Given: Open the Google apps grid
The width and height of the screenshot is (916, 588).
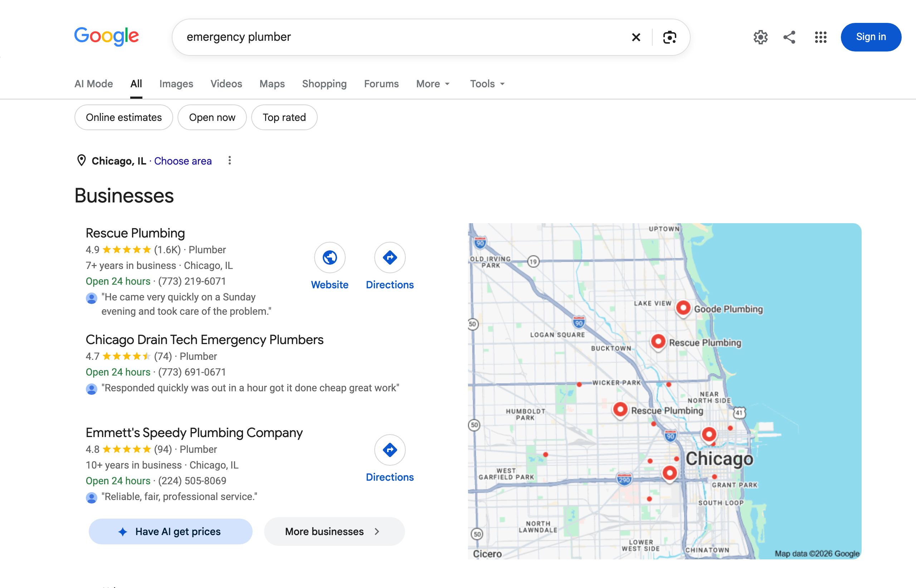Looking at the screenshot, I should tap(820, 37).
